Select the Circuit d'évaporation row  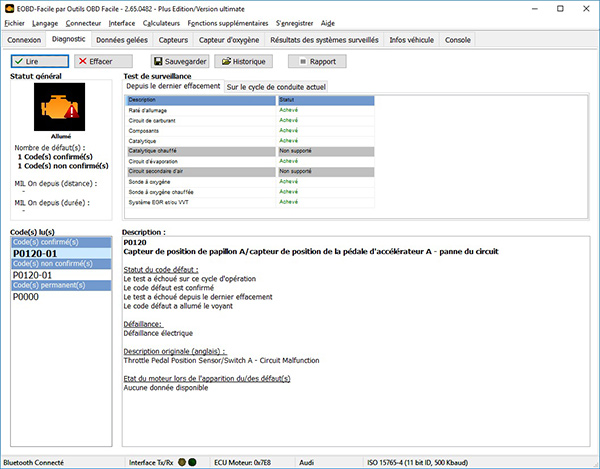coord(250,161)
